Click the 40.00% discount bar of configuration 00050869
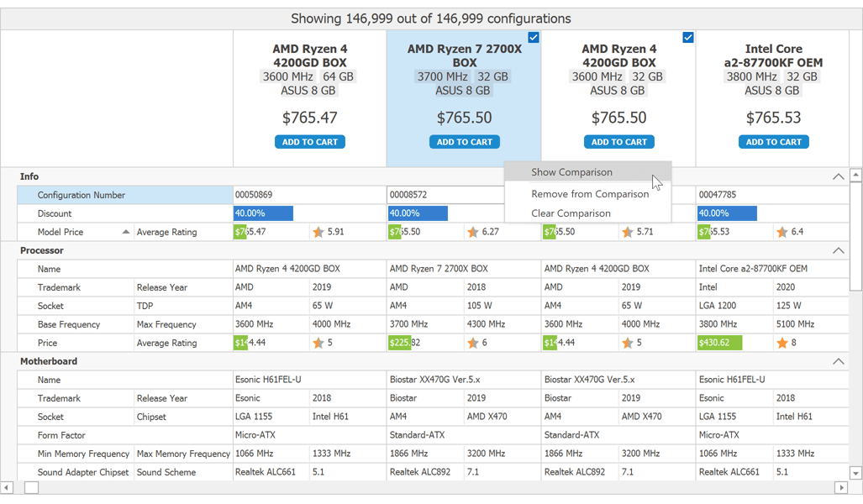The width and height of the screenshot is (863, 504). pos(263,213)
